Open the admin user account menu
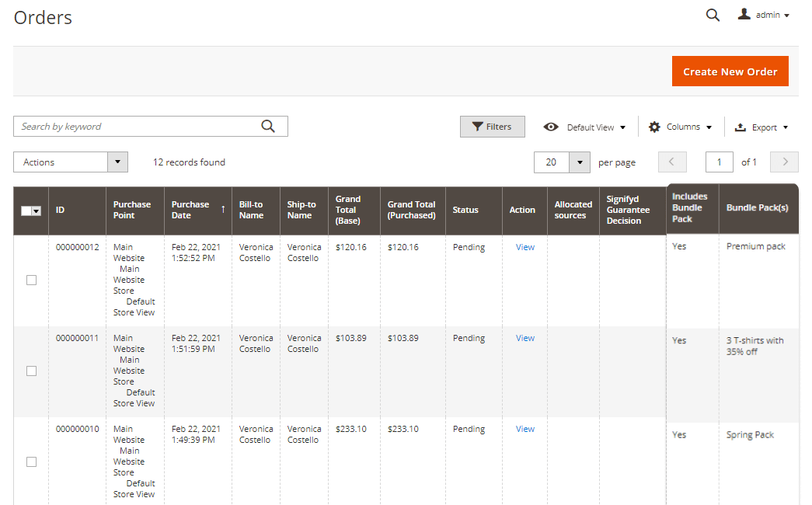This screenshot has height=505, width=812. tap(764, 15)
